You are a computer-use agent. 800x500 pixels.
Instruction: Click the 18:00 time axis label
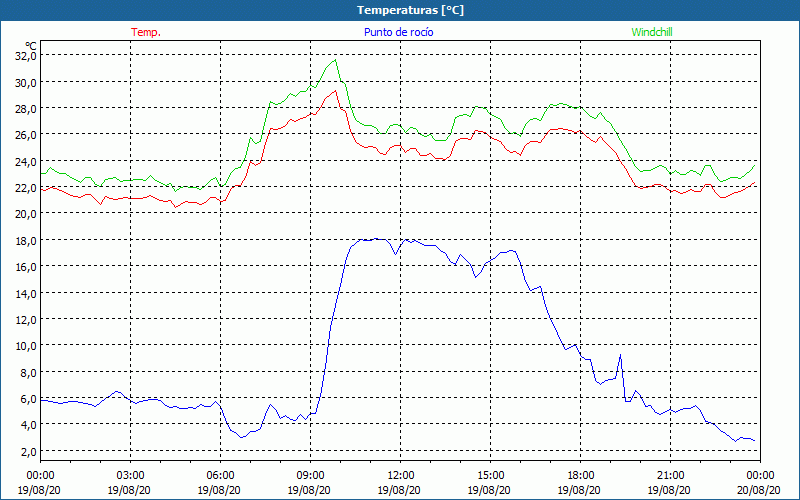click(x=580, y=476)
